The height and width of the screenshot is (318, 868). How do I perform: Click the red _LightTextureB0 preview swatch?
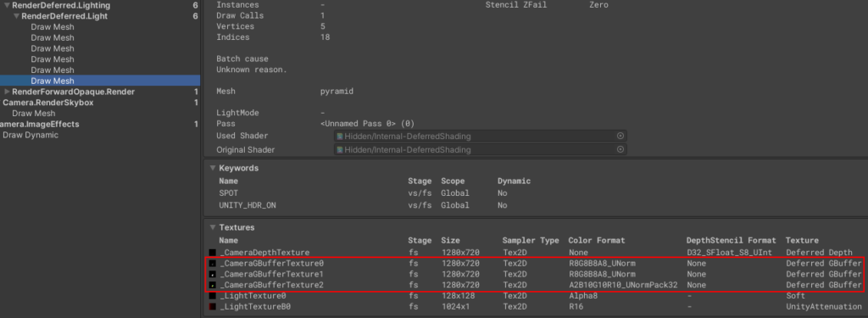point(212,306)
